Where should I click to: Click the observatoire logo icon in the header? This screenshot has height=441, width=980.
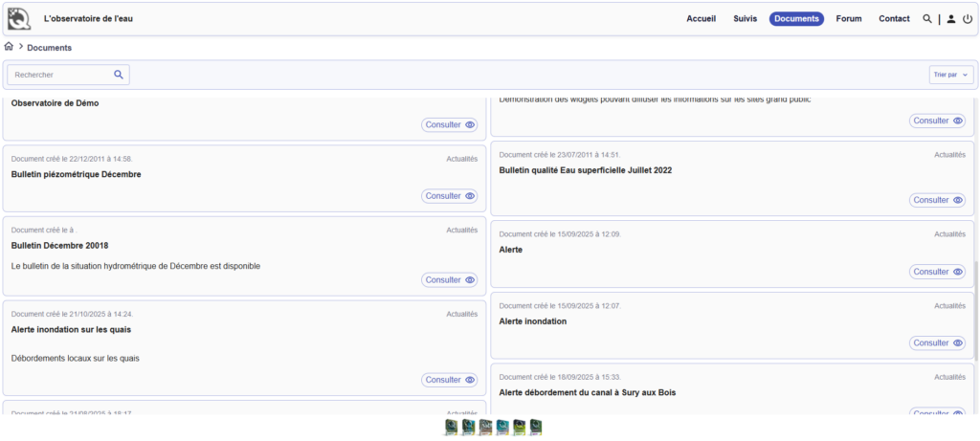[19, 19]
